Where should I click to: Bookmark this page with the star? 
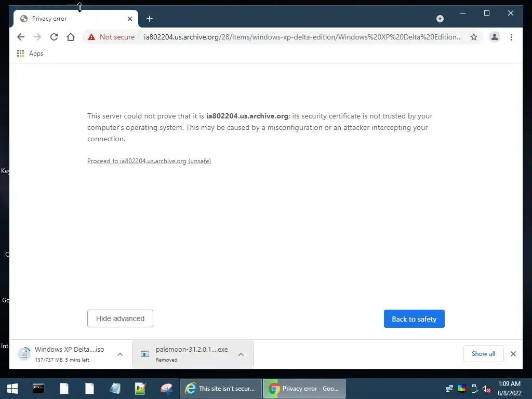(x=474, y=37)
